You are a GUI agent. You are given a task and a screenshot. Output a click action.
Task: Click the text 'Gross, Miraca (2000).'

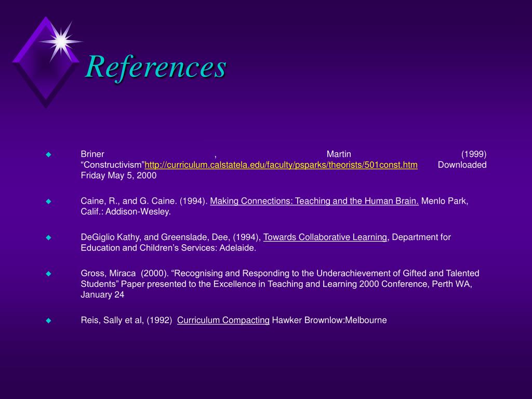[125, 273]
